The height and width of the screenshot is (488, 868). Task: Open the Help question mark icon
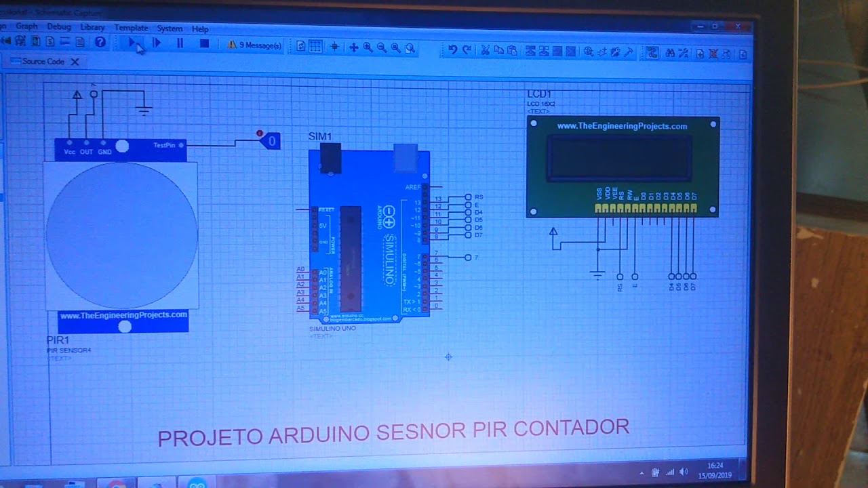pyautogui.click(x=100, y=42)
